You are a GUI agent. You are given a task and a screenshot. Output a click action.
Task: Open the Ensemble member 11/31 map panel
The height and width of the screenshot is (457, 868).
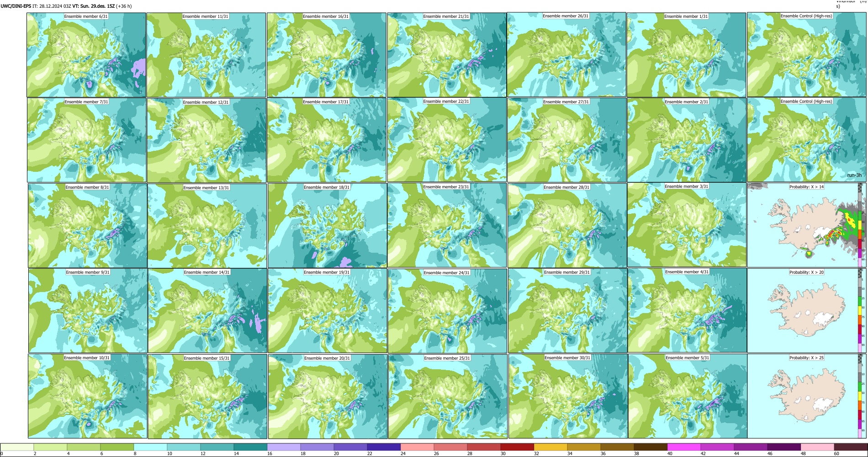pyautogui.click(x=206, y=55)
